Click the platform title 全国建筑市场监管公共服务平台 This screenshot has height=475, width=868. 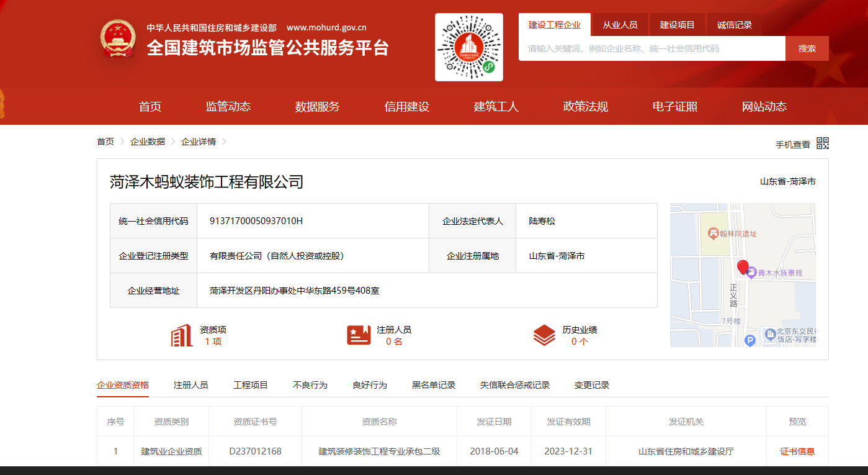(x=268, y=47)
